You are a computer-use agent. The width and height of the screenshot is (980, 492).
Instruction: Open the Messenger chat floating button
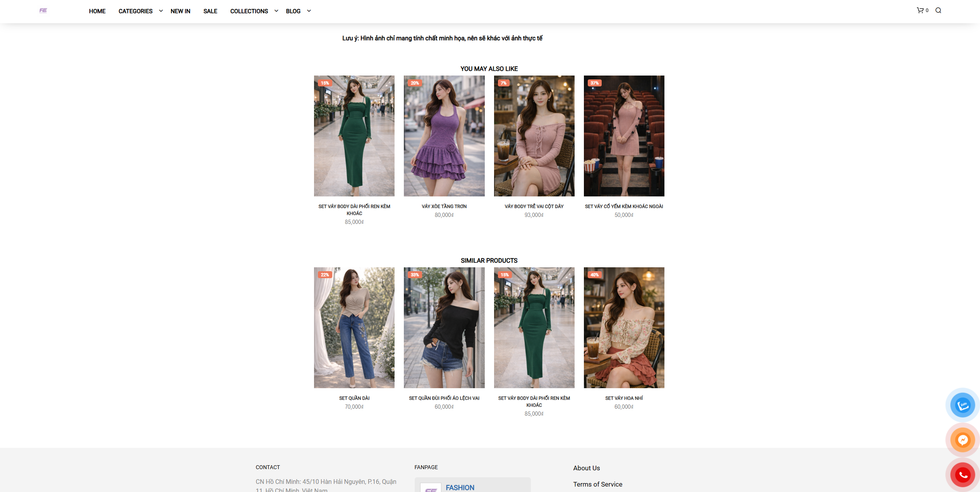(963, 440)
